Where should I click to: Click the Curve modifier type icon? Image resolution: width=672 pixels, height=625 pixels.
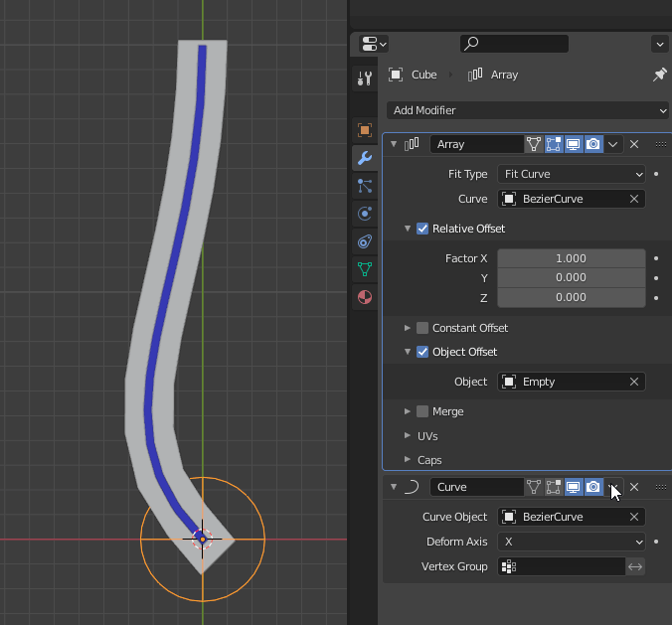pyautogui.click(x=412, y=487)
